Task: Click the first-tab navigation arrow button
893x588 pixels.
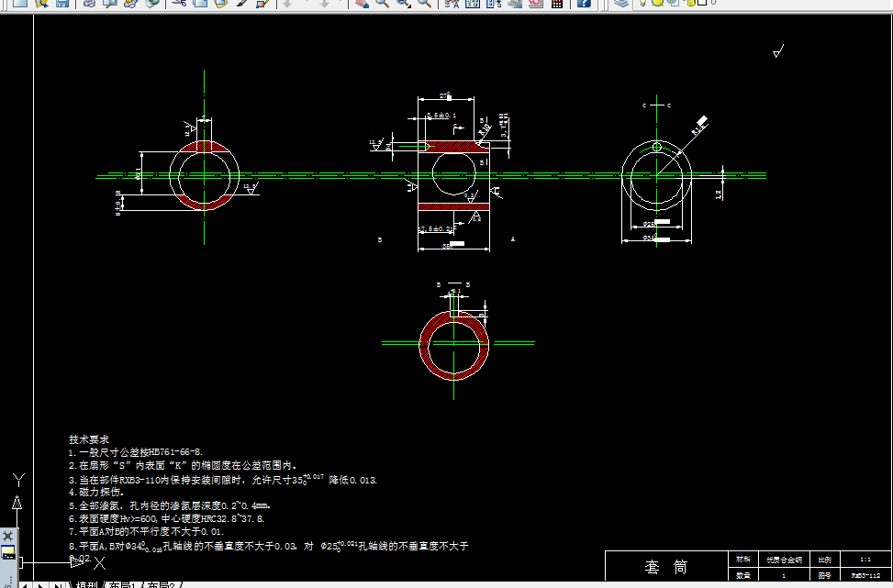Action: pyautogui.click(x=25, y=583)
